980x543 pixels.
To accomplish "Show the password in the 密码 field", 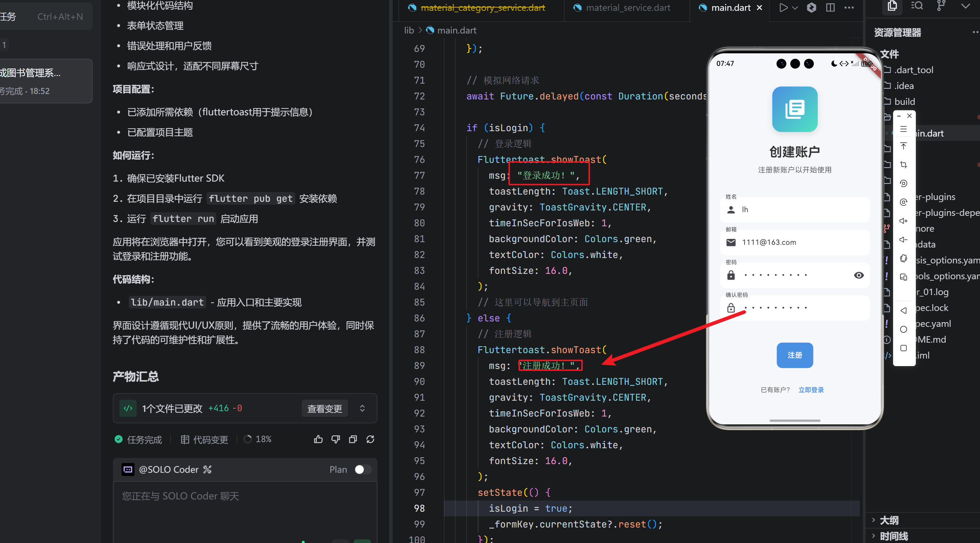I will pyautogui.click(x=858, y=275).
